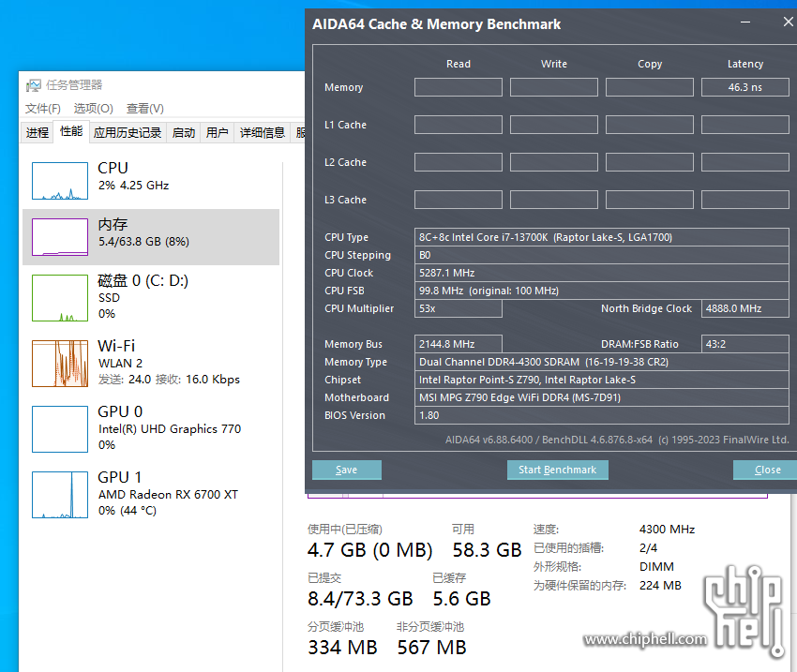Click the CPU FSB 99.8 MHz field
The image size is (797, 672).
602,291
